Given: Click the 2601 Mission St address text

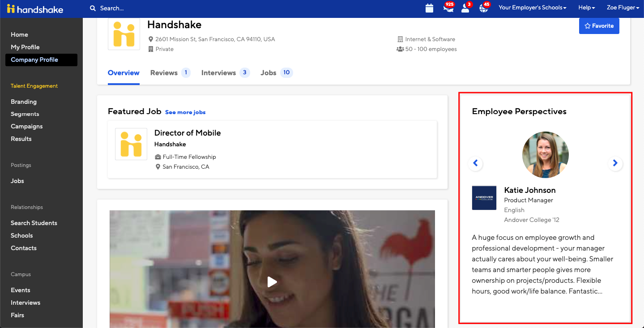Looking at the screenshot, I should (215, 39).
